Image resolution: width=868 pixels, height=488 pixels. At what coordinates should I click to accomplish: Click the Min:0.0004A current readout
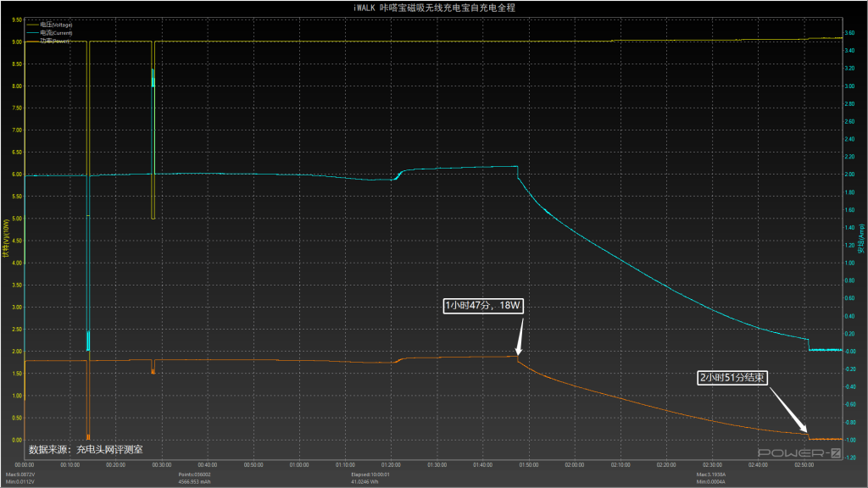coord(711,482)
